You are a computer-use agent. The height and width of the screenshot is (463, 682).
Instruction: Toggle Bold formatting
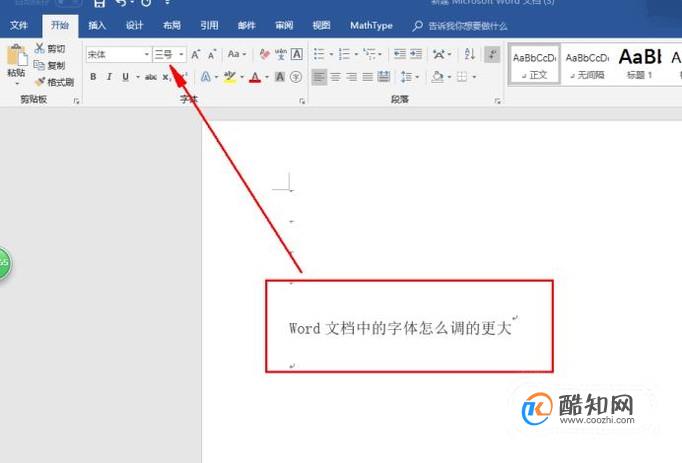pos(93,77)
